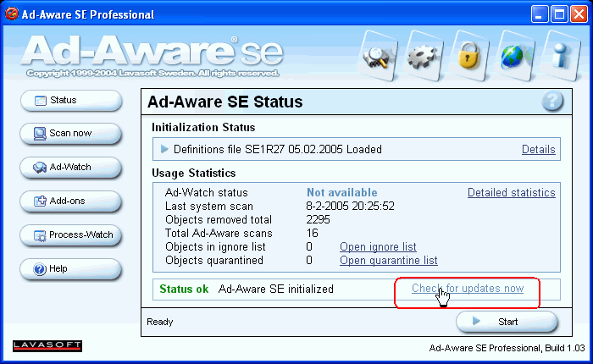The height and width of the screenshot is (364, 593).
Task: Minimize the Ad-Aware window
Action: [540, 14]
